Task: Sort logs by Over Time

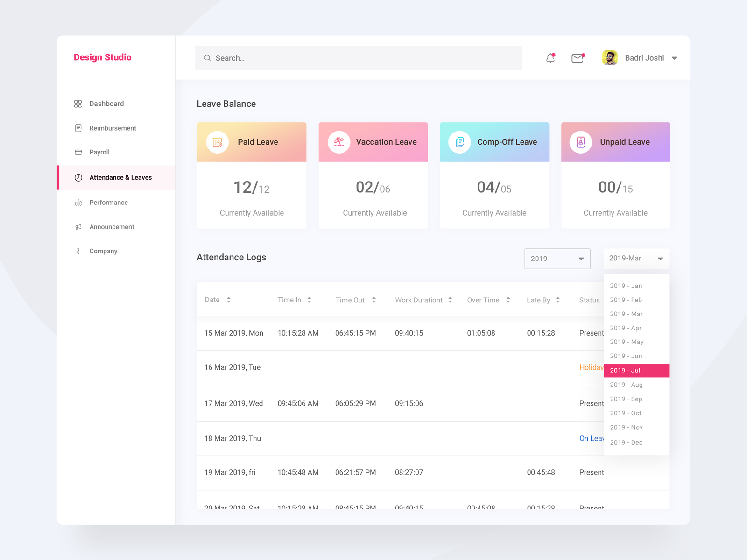Action: click(x=508, y=300)
